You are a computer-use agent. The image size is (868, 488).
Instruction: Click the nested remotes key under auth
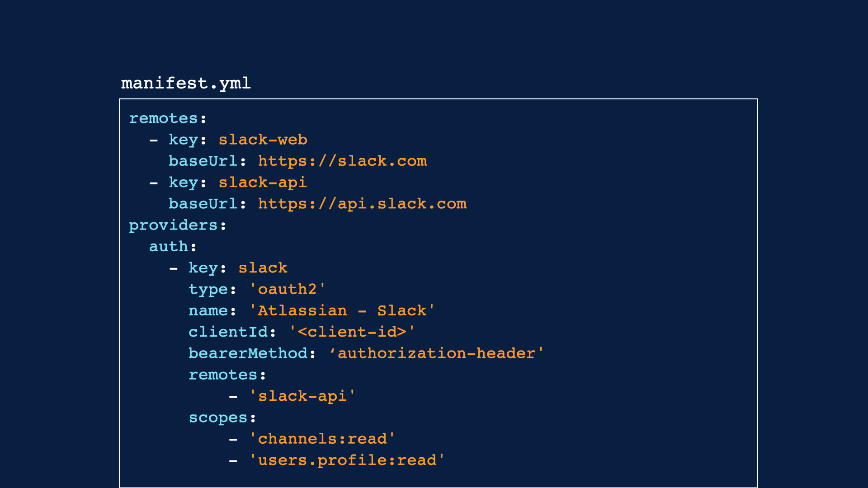click(223, 375)
